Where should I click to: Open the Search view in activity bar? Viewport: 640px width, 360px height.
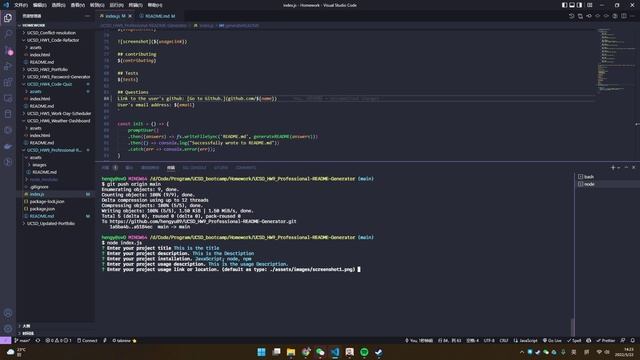(x=8, y=34)
